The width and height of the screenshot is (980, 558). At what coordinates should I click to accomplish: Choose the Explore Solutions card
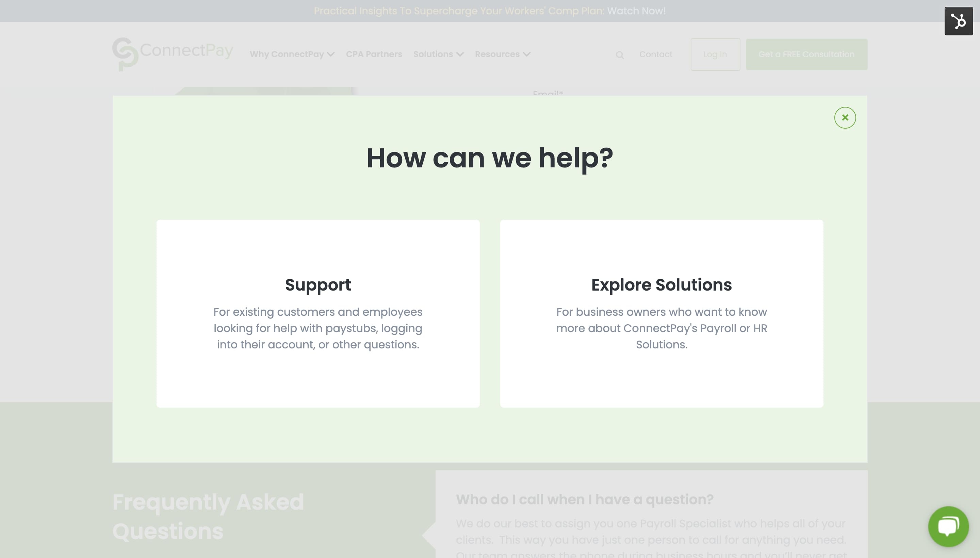(x=661, y=313)
